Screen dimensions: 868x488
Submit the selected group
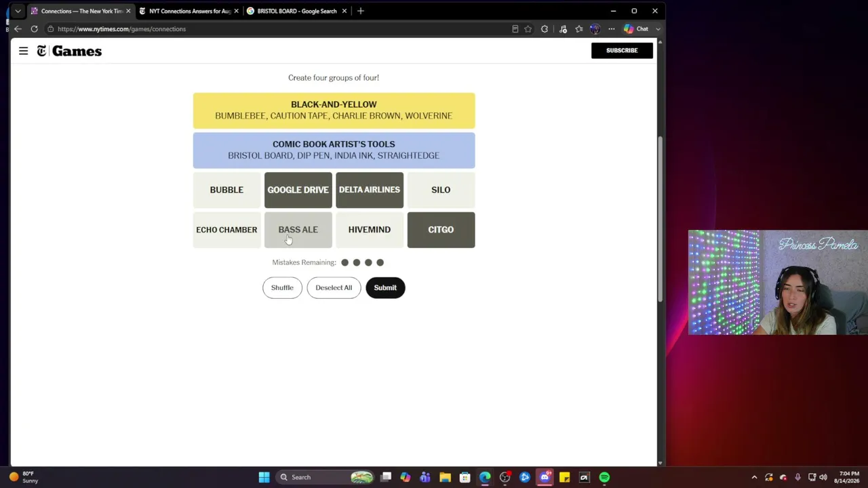[385, 287]
